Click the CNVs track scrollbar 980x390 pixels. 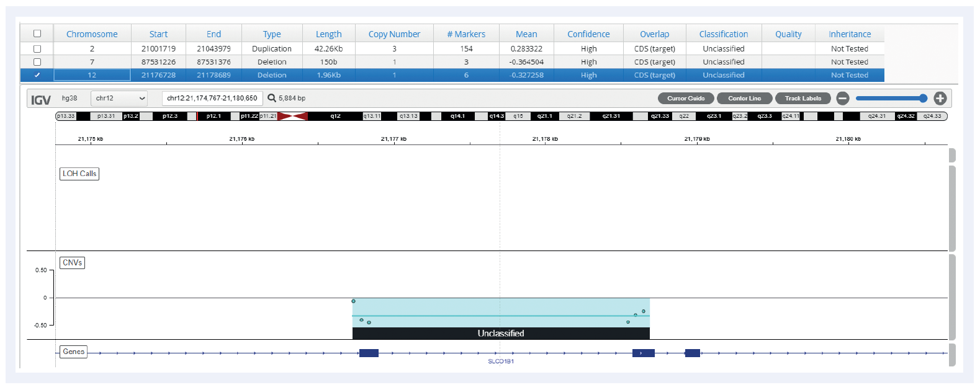pos(952,297)
